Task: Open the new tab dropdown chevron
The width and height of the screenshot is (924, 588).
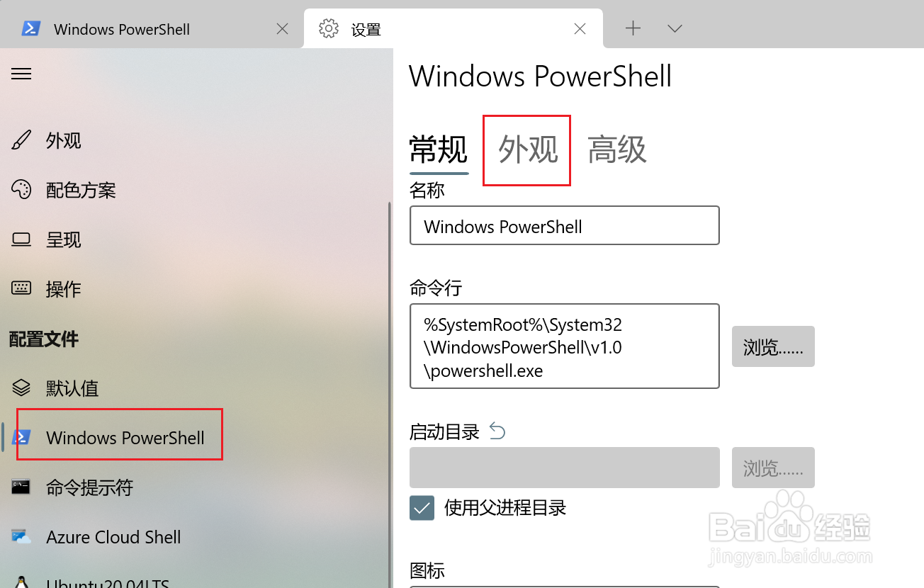Action: 675,29
